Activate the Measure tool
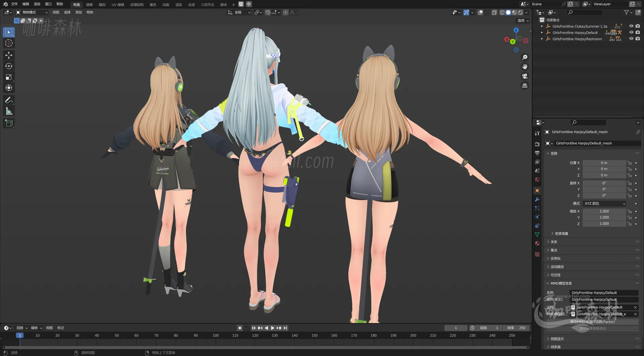The width and height of the screenshot is (644, 356). pos(9,111)
